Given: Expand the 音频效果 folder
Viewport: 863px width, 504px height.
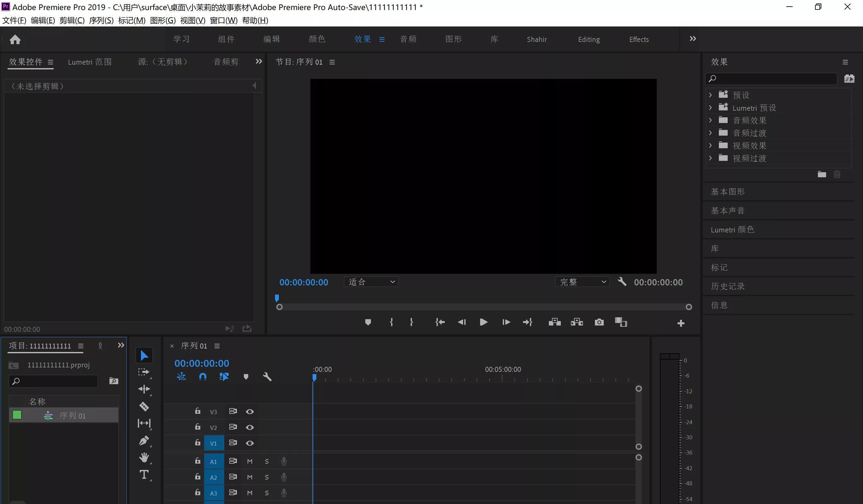Looking at the screenshot, I should point(710,120).
